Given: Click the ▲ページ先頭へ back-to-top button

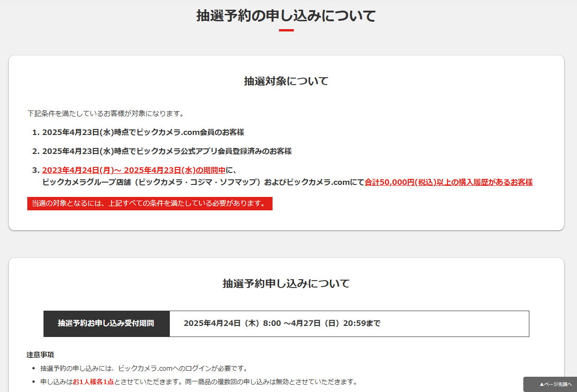Looking at the screenshot, I should point(550,384).
